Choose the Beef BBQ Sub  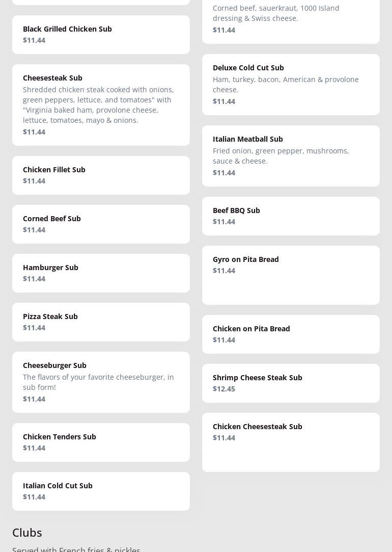tap(291, 216)
